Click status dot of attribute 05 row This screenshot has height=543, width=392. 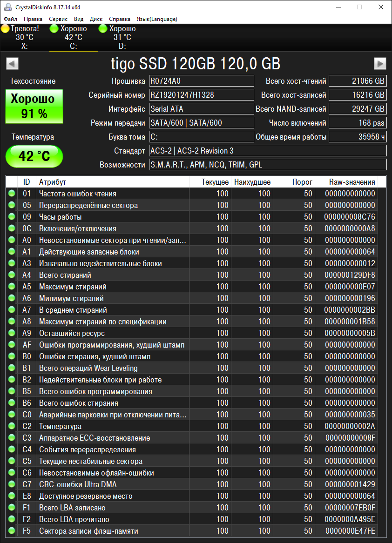tap(12, 205)
